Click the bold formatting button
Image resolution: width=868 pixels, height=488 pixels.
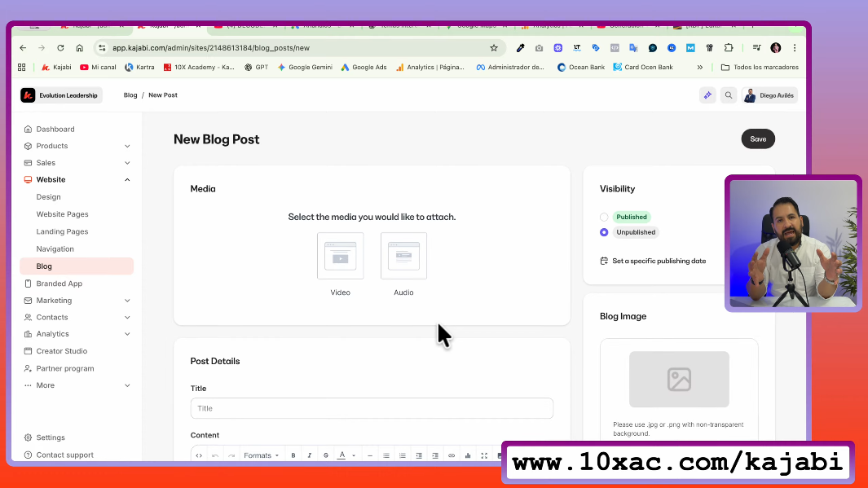[x=293, y=455]
